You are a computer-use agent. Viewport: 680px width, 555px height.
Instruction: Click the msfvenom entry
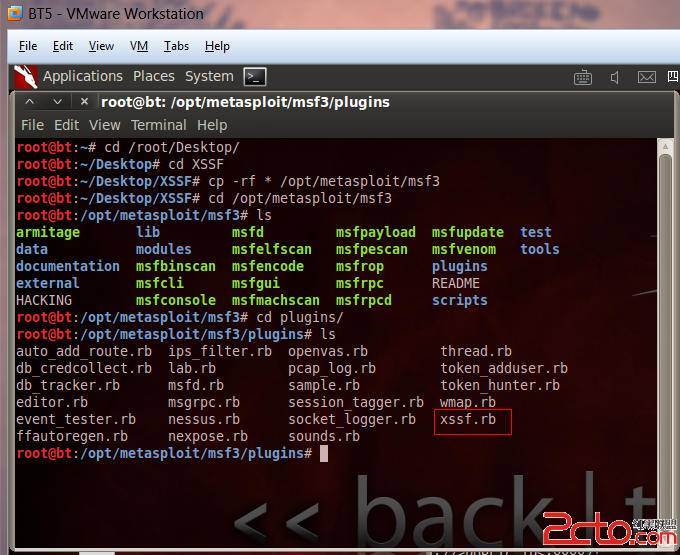(x=464, y=249)
